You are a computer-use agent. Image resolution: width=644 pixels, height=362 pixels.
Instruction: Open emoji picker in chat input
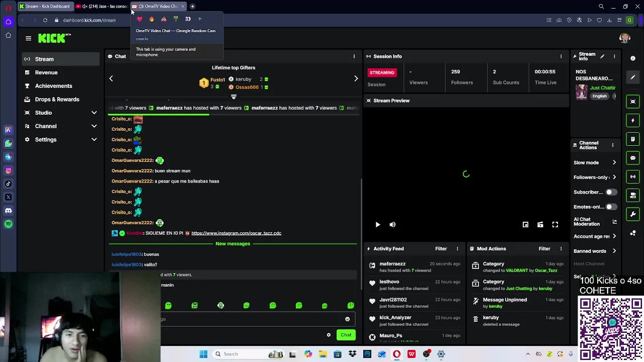[347, 319]
